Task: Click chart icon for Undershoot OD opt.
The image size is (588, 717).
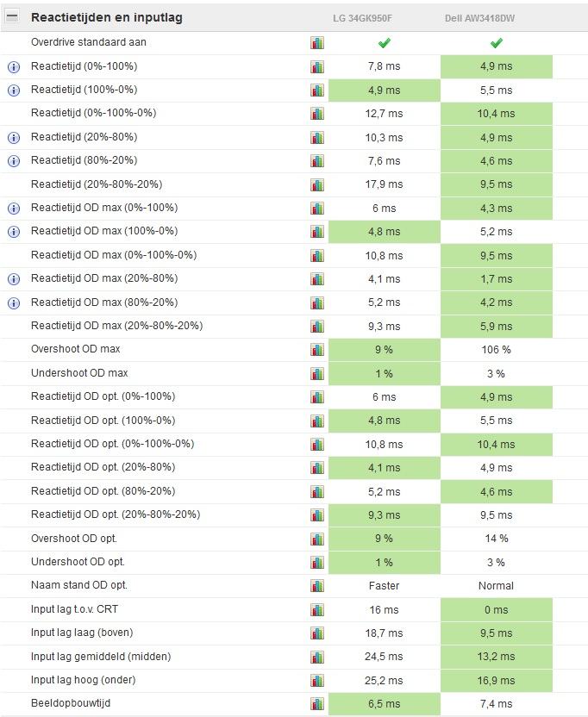Action: tap(317, 562)
